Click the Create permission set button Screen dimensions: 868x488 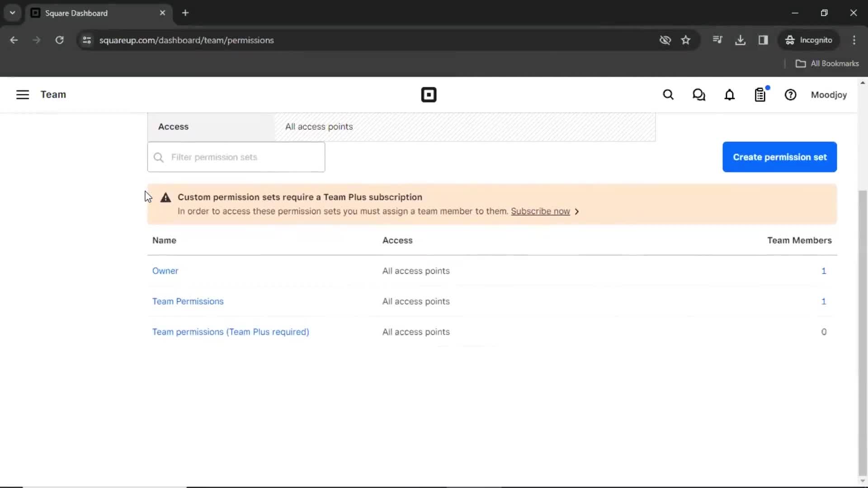pyautogui.click(x=779, y=157)
